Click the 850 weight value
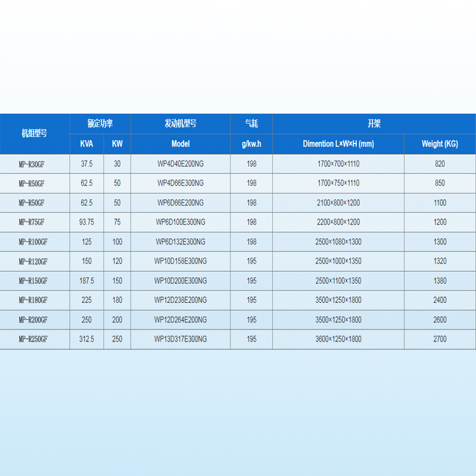The width and height of the screenshot is (476, 476). [x=440, y=183]
